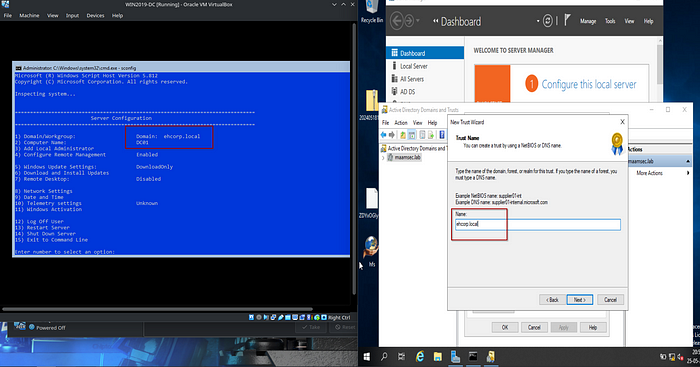
Task: Click the Configure this local server link
Action: [x=589, y=84]
